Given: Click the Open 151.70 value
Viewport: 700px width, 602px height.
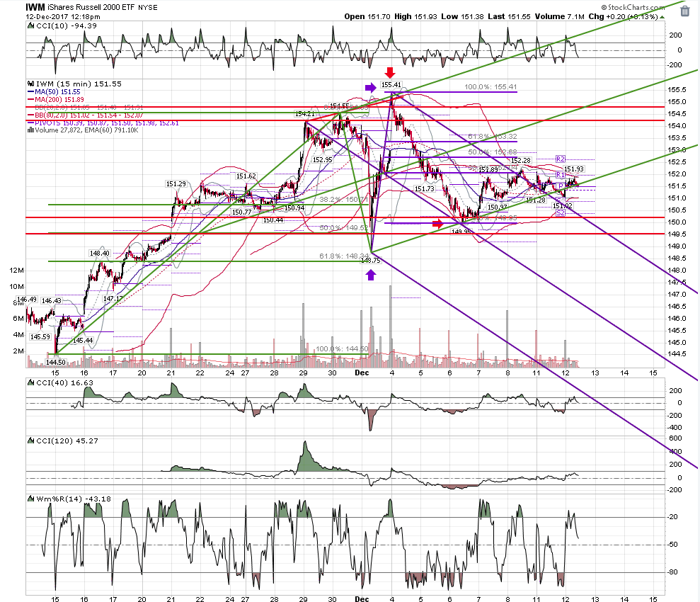Looking at the screenshot, I should click(x=367, y=16).
